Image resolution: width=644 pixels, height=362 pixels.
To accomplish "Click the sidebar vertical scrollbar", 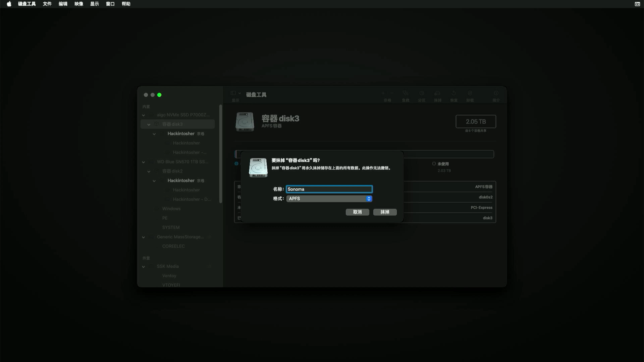I will (x=221, y=154).
